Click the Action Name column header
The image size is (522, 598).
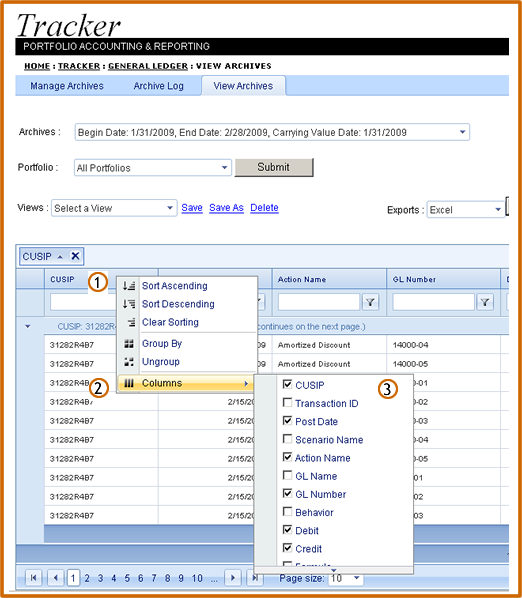(302, 280)
